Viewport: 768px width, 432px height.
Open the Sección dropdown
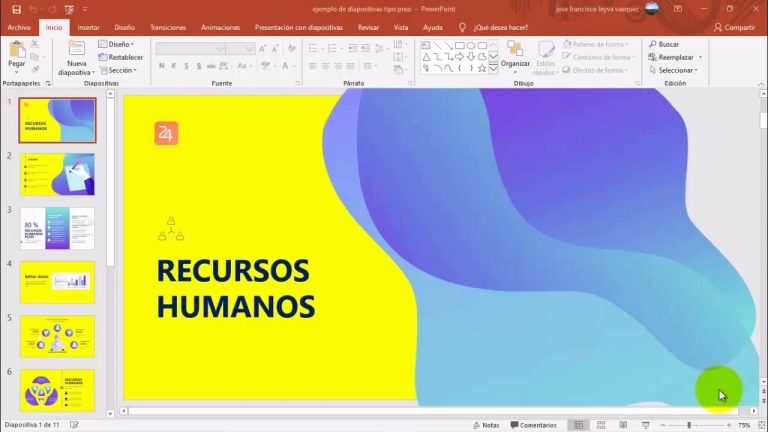click(x=118, y=70)
